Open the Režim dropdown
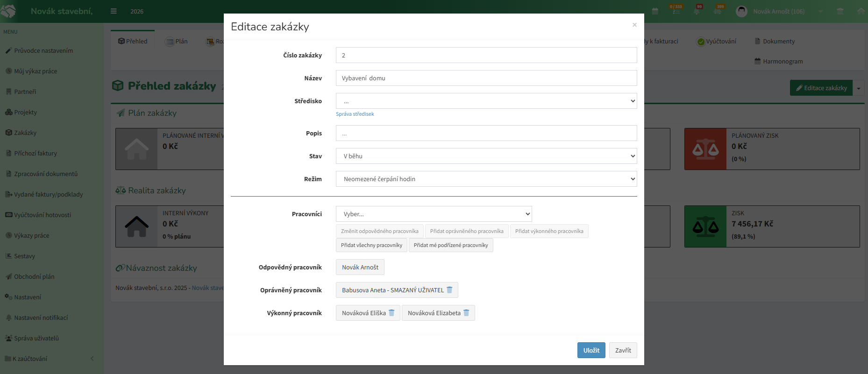868x374 pixels. 486,179
